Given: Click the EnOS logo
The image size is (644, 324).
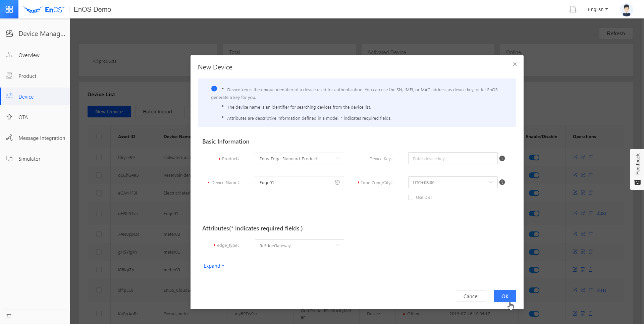Looking at the screenshot, I should pyautogui.click(x=44, y=9).
